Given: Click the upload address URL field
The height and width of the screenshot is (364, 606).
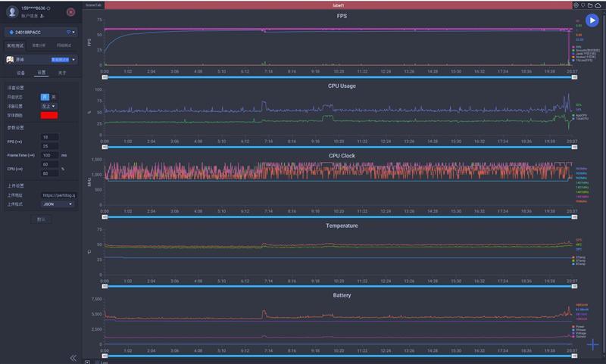Looking at the screenshot, I should pos(58,195).
